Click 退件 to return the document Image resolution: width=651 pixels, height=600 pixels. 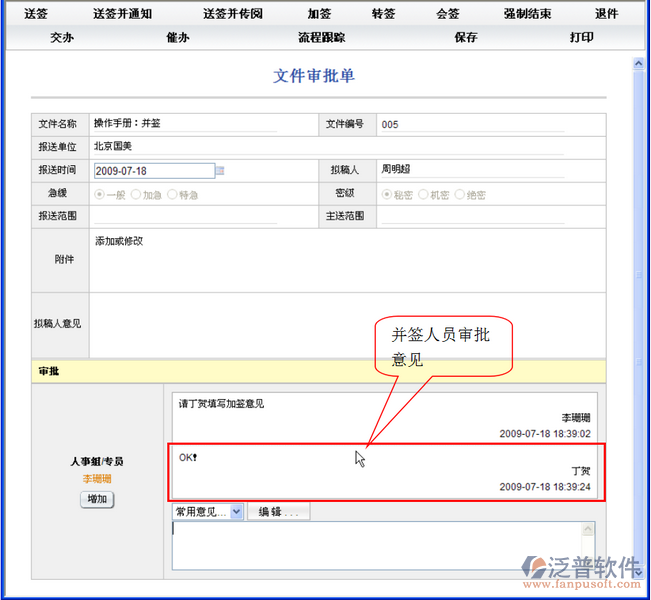point(606,14)
